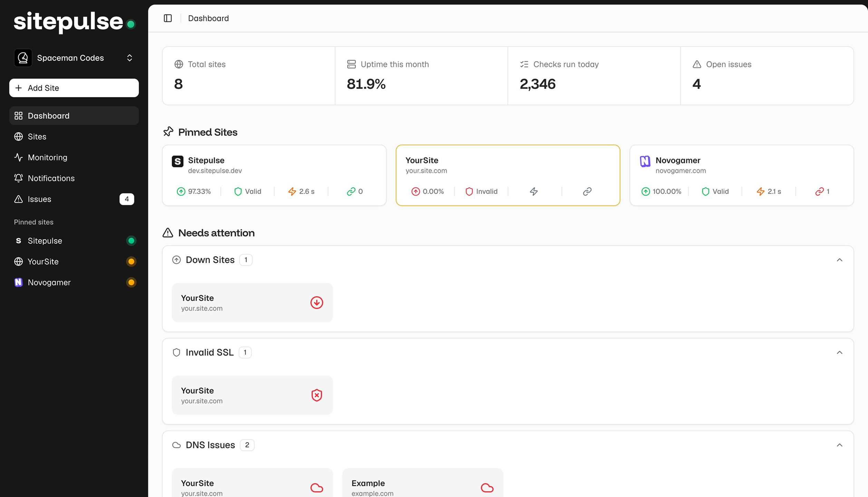This screenshot has height=497, width=868.
Task: Toggle the sidebar panel icon
Action: coord(168,18)
